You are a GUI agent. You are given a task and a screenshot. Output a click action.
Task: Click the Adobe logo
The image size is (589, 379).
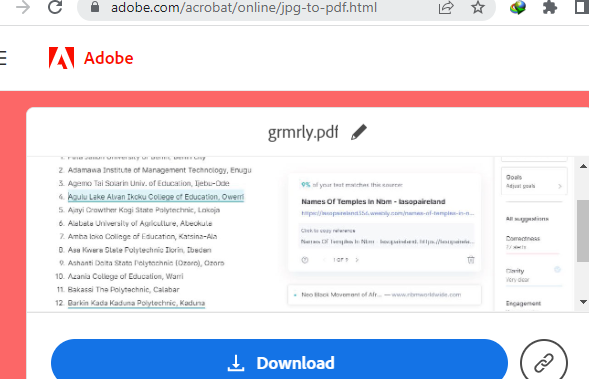click(x=91, y=58)
